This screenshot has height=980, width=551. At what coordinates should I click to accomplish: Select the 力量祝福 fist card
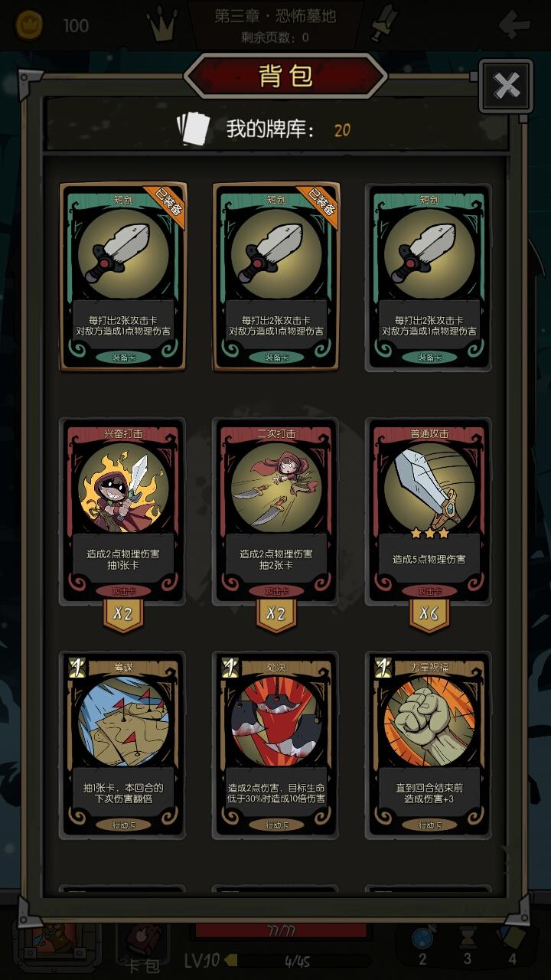pyautogui.click(x=429, y=745)
